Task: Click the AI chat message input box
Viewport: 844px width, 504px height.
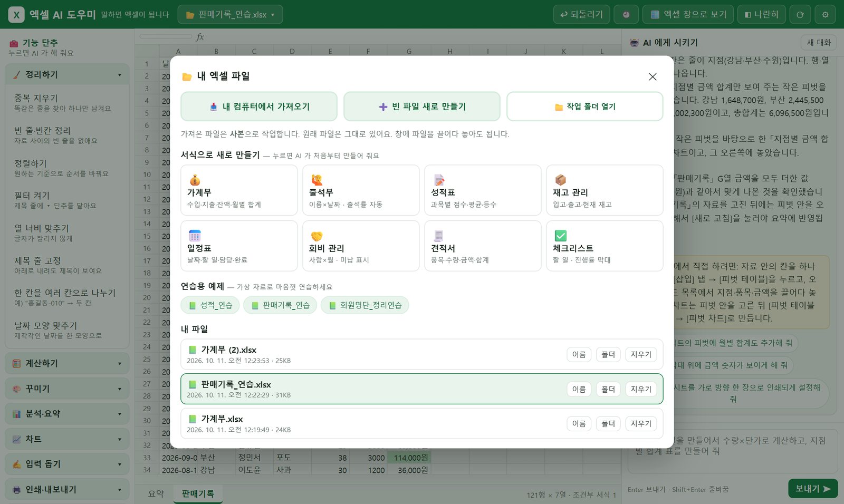Action: click(733, 451)
